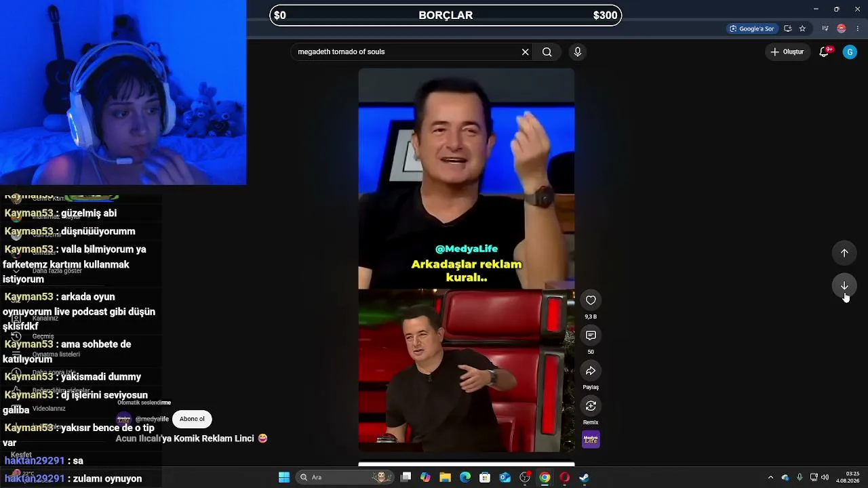Like the Short with the heart icon
868x488 pixels.
[x=591, y=300]
